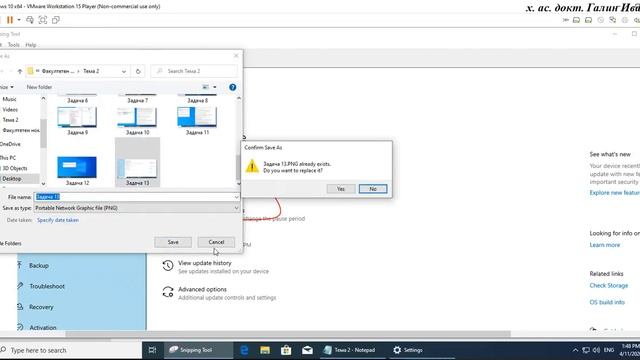The image size is (640, 360).
Task: Click Hide Folders in Save As dialog
Action: pos(11,243)
